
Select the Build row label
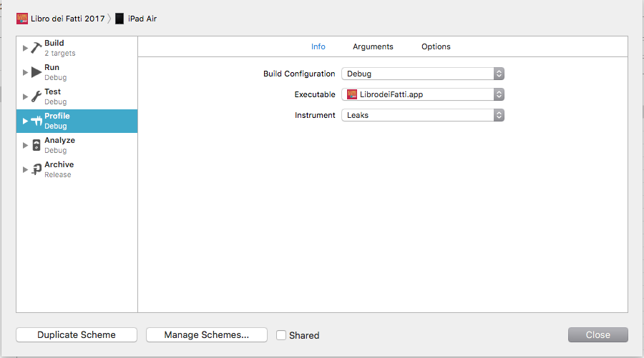click(54, 43)
